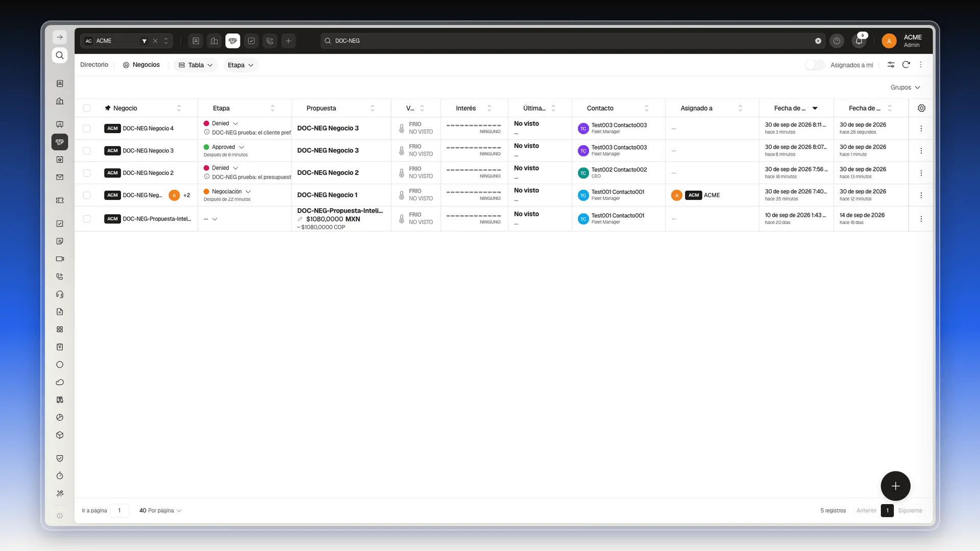Open the 40 Por página dropdown
This screenshot has width=980, height=551.
(160, 511)
